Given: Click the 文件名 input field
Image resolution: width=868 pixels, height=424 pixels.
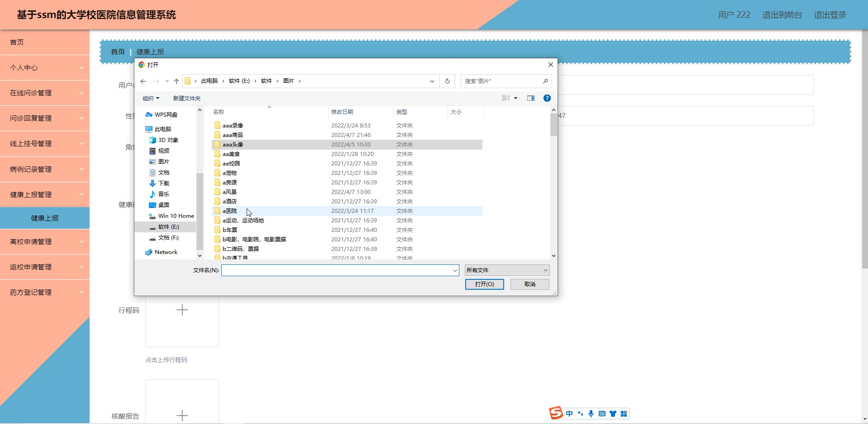Looking at the screenshot, I should coord(340,270).
